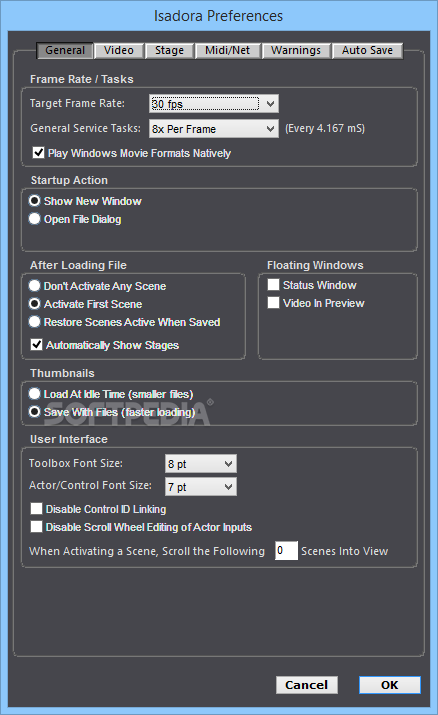Open the Actor/Control Font Size dropdown
This screenshot has width=438, height=715.
pyautogui.click(x=201, y=487)
